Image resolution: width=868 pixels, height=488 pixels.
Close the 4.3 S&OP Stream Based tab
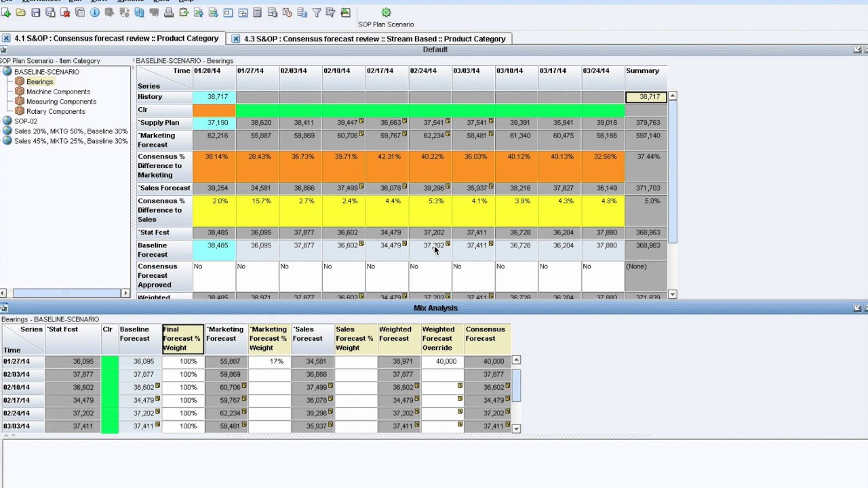pyautogui.click(x=235, y=39)
